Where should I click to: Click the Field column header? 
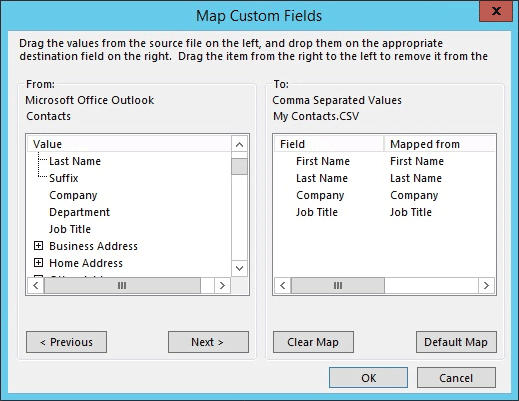pyautogui.click(x=329, y=144)
